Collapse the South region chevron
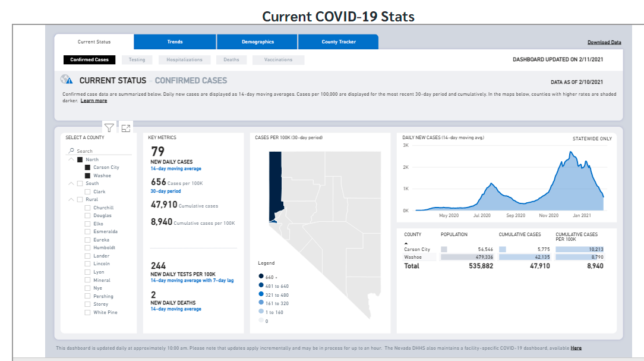This screenshot has width=644, height=361. [71, 184]
